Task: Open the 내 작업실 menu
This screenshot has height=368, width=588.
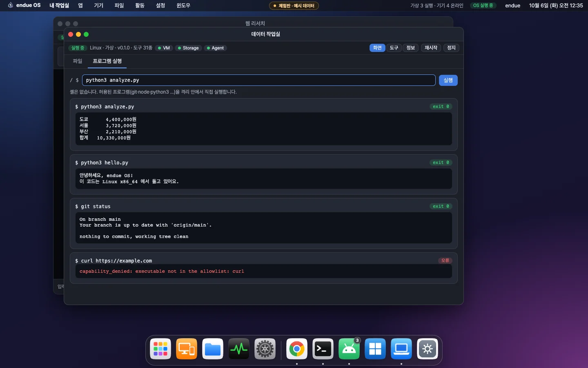Action: coord(59,5)
